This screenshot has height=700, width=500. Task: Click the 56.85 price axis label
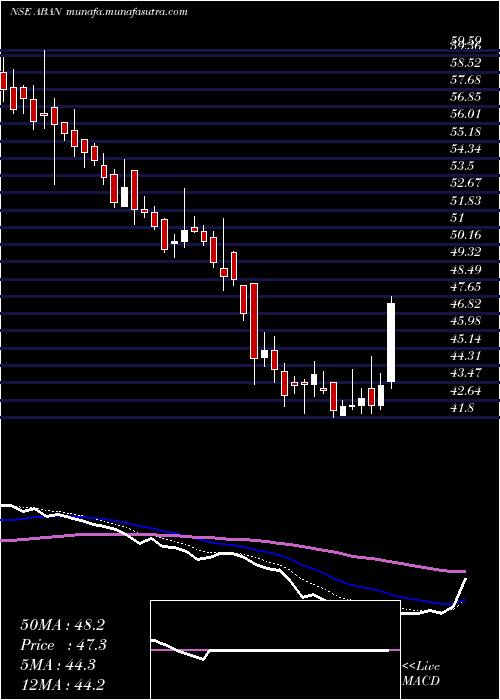[x=466, y=97]
